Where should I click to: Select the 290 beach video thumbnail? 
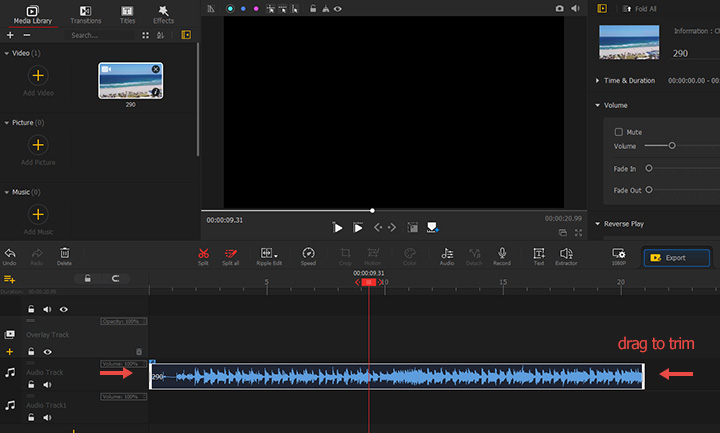131,80
